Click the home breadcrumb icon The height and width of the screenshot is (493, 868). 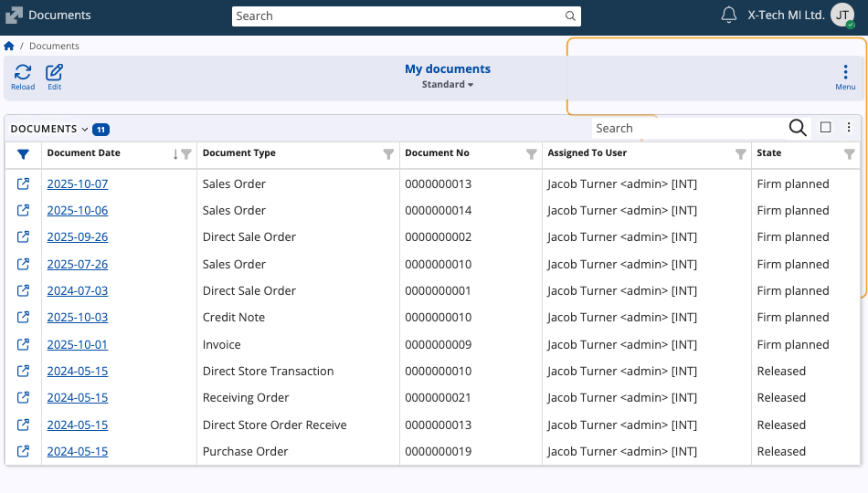click(x=9, y=46)
